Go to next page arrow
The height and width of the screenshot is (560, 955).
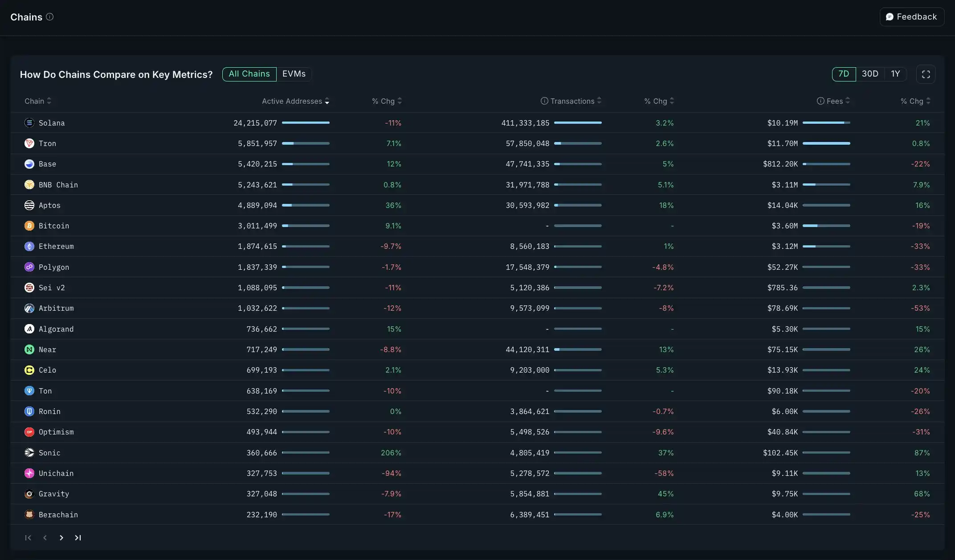pyautogui.click(x=61, y=538)
